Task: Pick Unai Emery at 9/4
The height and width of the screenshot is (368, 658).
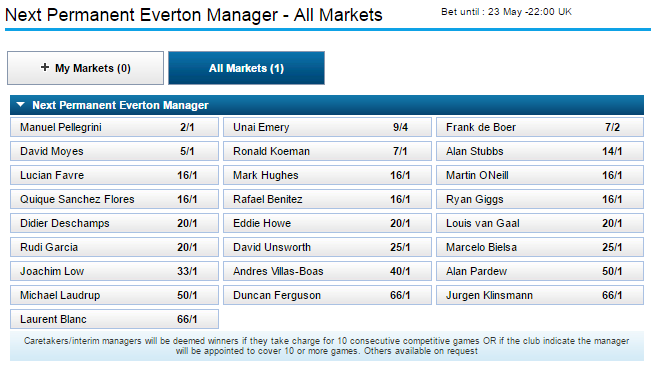Action: click(x=327, y=127)
